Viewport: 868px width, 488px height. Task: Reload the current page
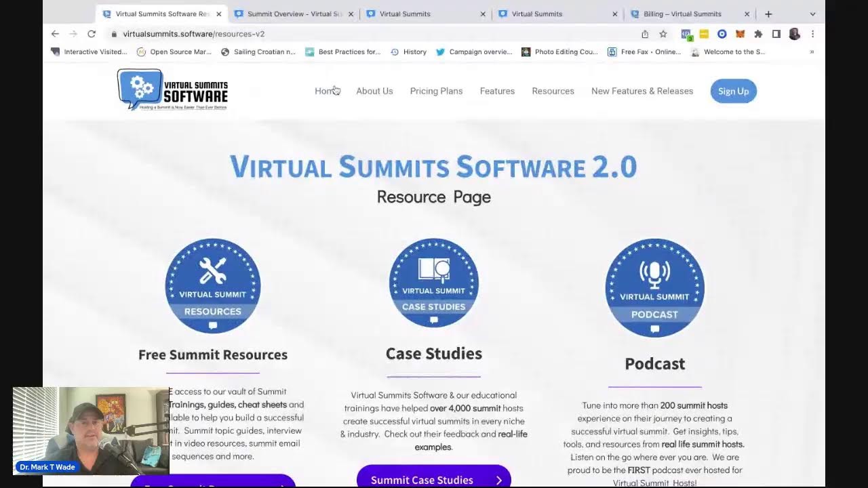pyautogui.click(x=92, y=34)
